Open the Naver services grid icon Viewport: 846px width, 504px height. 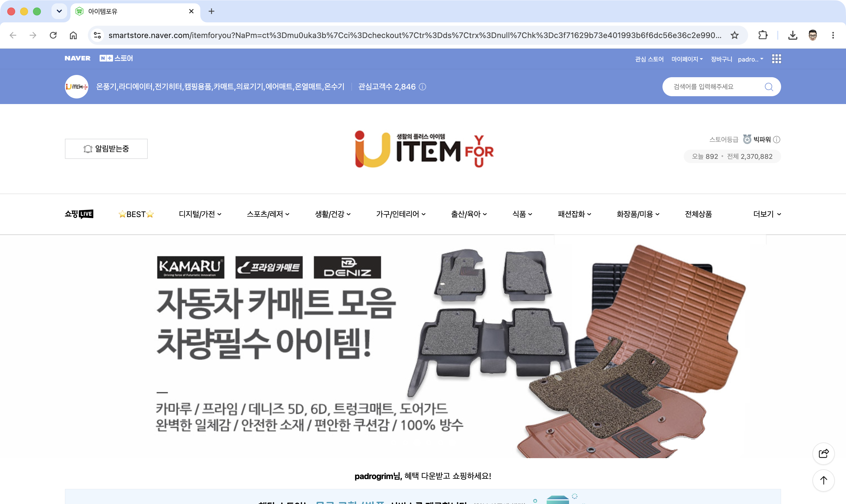tap(776, 59)
